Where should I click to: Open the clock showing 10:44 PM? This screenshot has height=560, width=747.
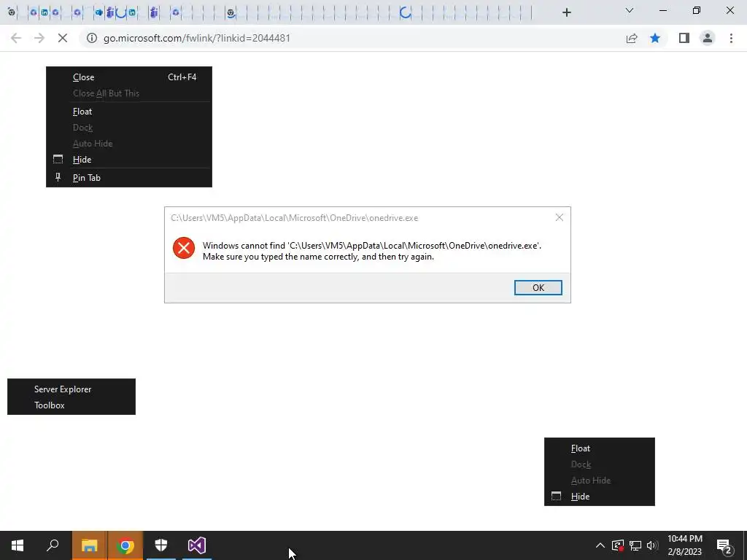pos(684,545)
